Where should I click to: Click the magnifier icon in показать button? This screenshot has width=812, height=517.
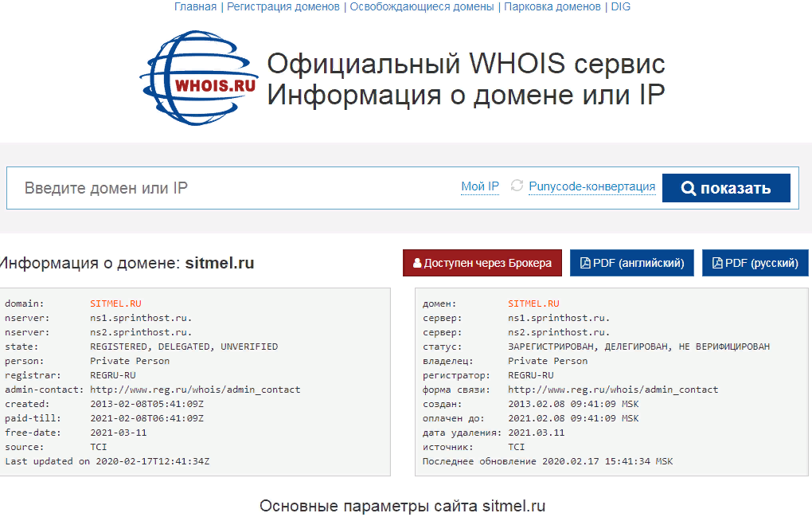coord(689,189)
